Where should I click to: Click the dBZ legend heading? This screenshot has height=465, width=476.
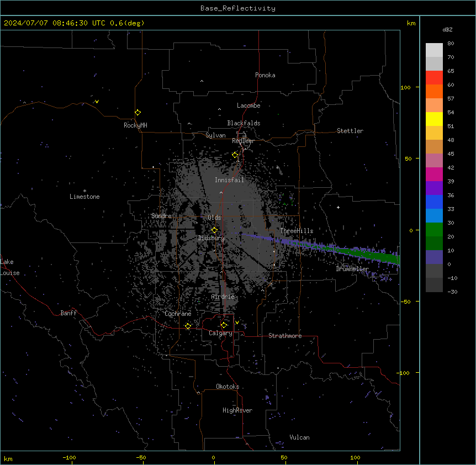pos(447,29)
